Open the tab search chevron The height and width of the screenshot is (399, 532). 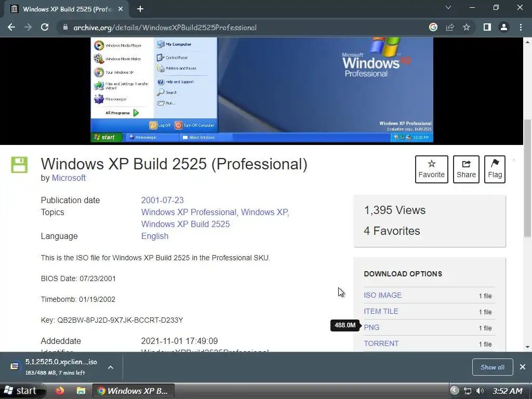point(448,7)
